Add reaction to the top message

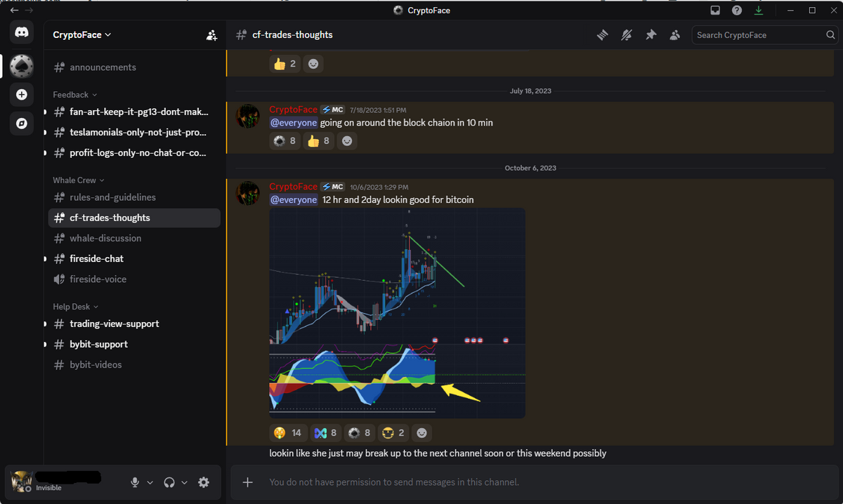pos(313,64)
